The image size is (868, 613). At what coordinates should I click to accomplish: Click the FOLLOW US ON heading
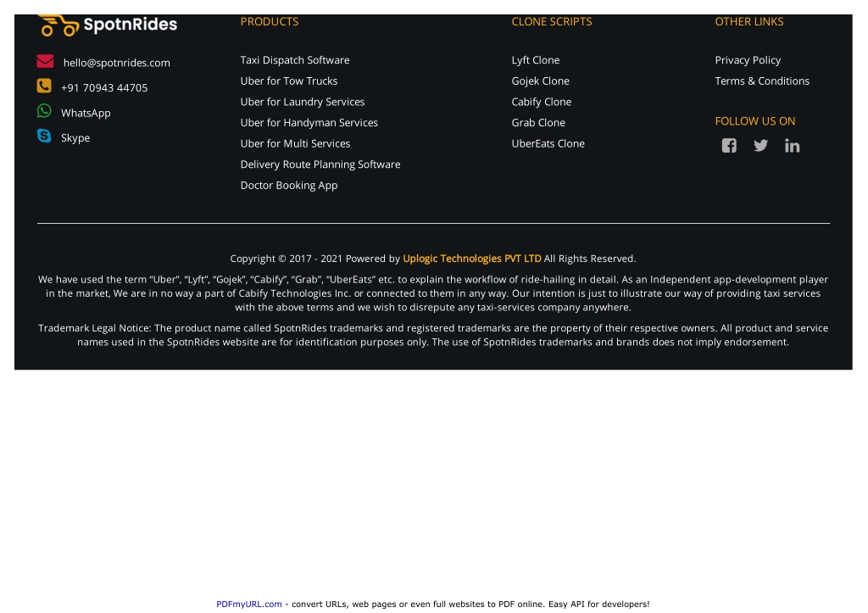pyautogui.click(x=755, y=121)
